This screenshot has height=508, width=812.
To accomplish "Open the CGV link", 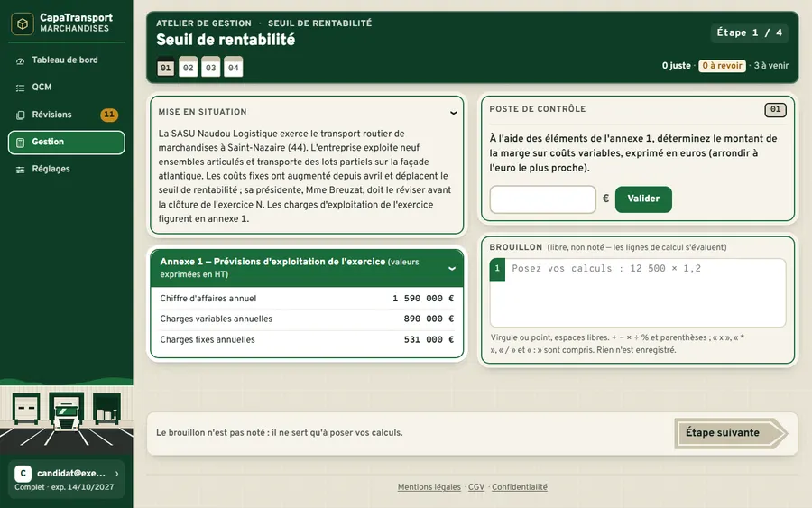I will 476,486.
